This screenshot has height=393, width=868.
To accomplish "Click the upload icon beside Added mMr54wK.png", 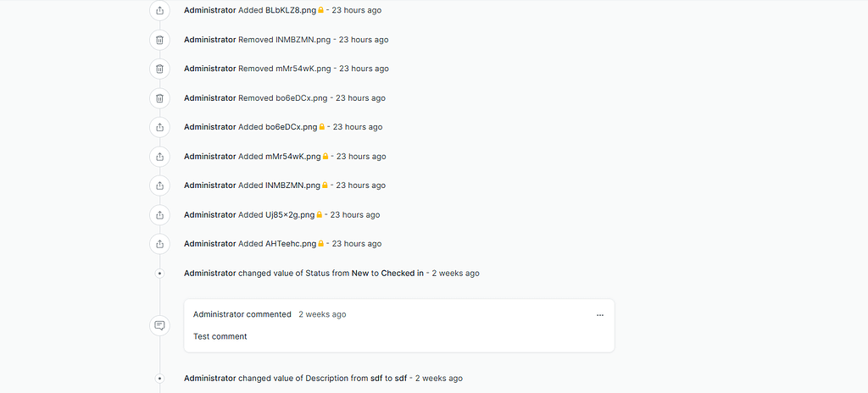I will 159,157.
